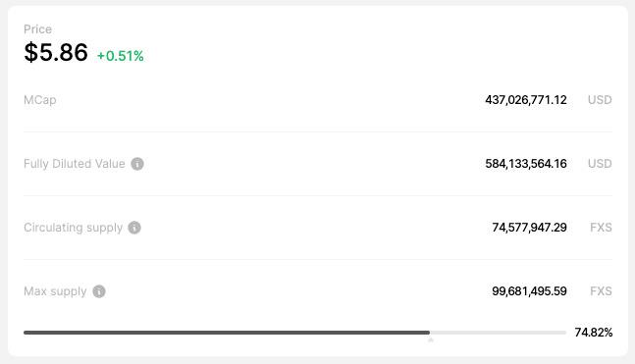Select the MCap label
The image size is (635, 364).
pyautogui.click(x=39, y=100)
